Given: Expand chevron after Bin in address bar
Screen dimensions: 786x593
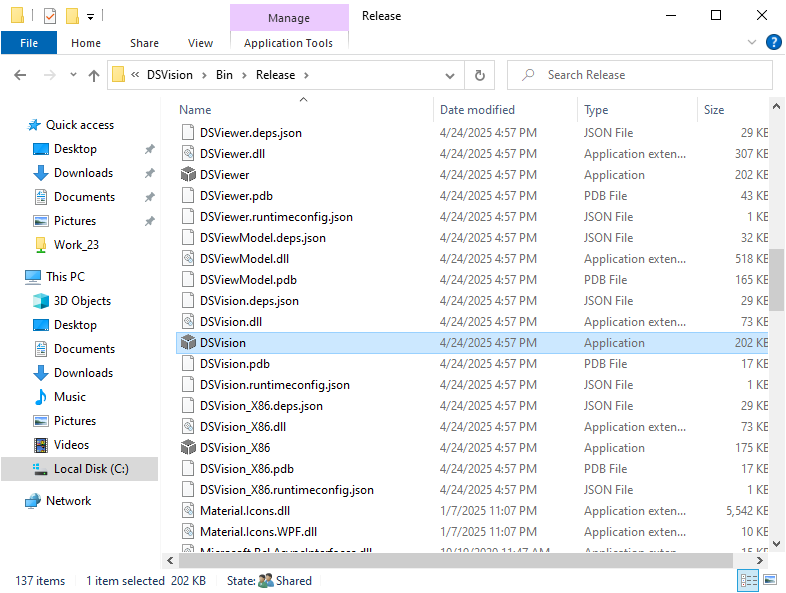Looking at the screenshot, I should (x=244, y=75).
